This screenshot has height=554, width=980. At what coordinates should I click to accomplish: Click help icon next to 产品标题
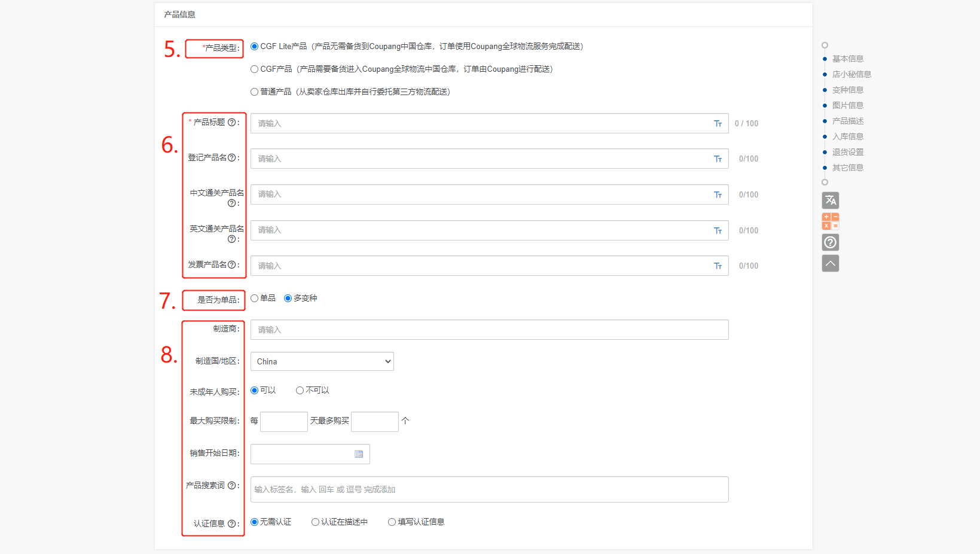(x=231, y=122)
